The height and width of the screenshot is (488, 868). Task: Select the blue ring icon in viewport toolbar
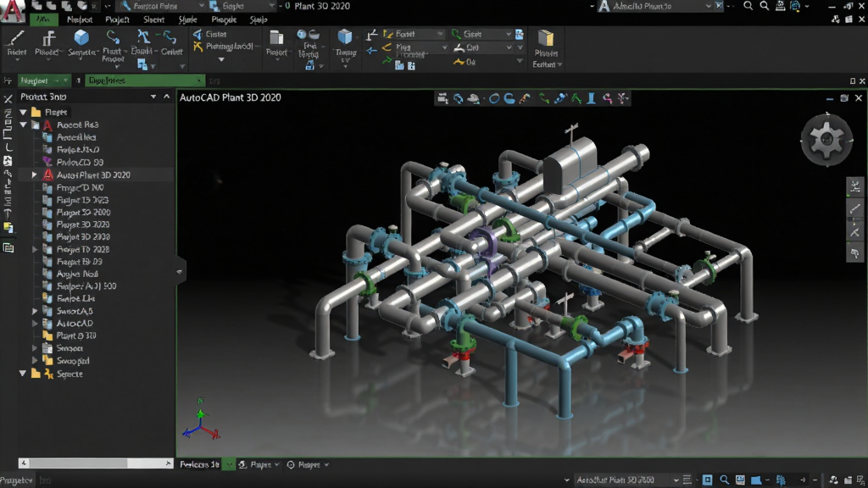pos(494,98)
